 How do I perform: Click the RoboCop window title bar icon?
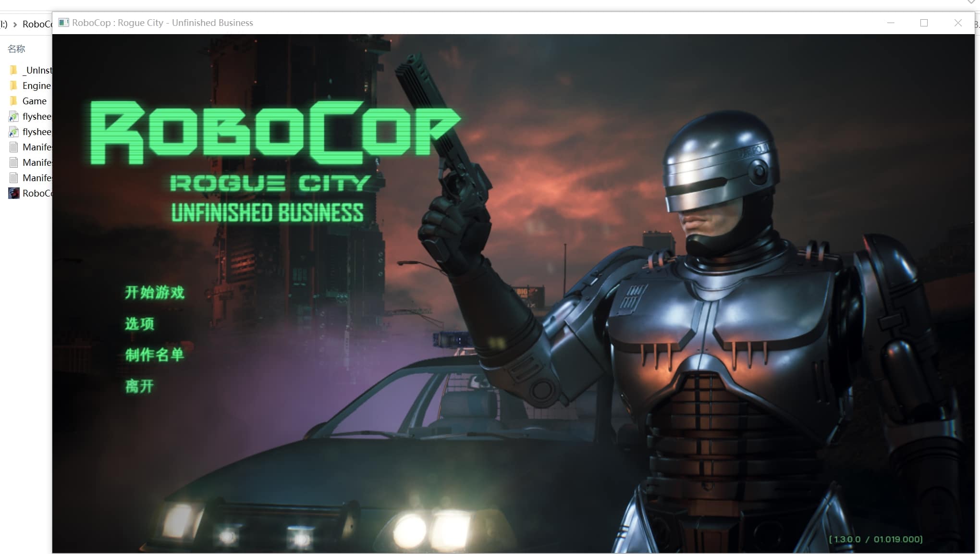(x=63, y=23)
